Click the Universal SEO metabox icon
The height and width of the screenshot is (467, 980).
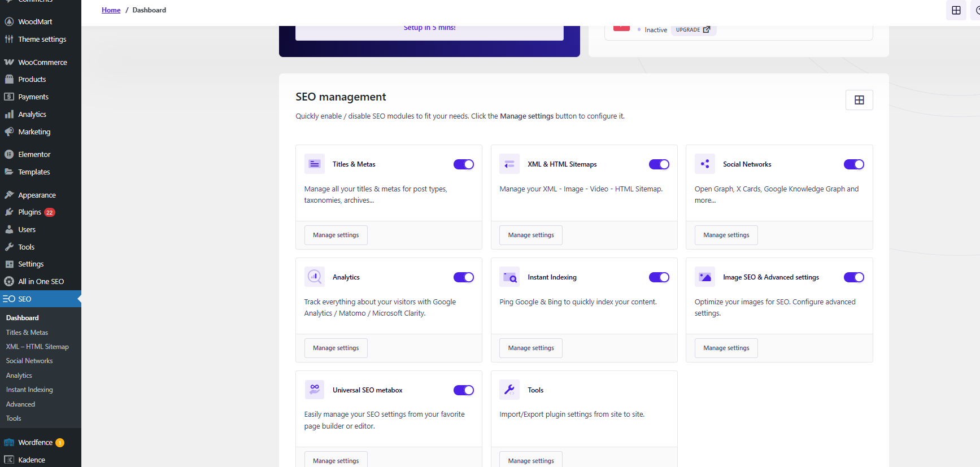[314, 390]
